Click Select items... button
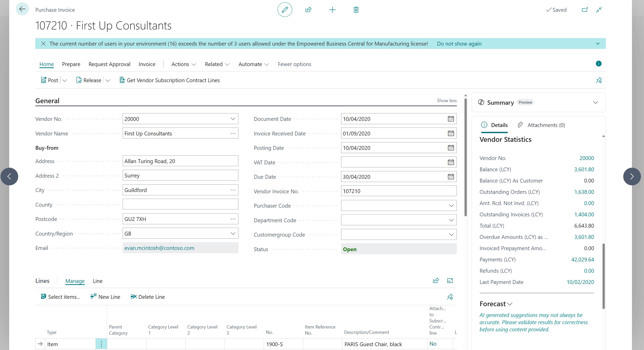This screenshot has height=350, width=644. pyautogui.click(x=60, y=297)
